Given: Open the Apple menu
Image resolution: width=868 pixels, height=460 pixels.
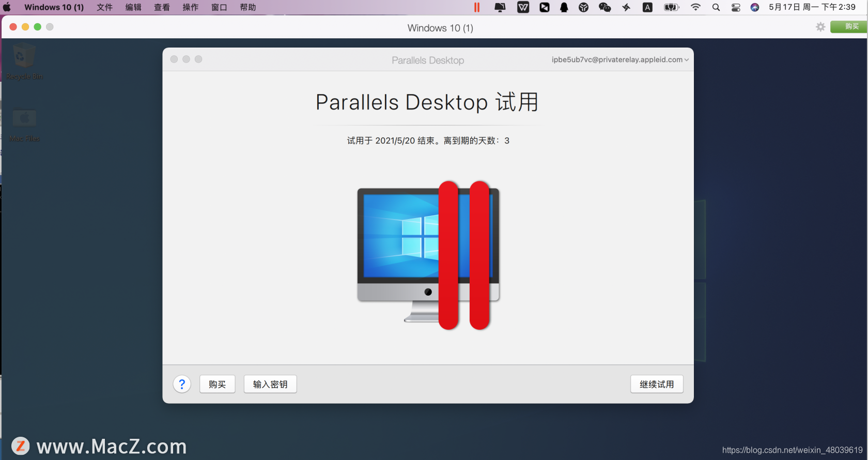Looking at the screenshot, I should [x=7, y=7].
